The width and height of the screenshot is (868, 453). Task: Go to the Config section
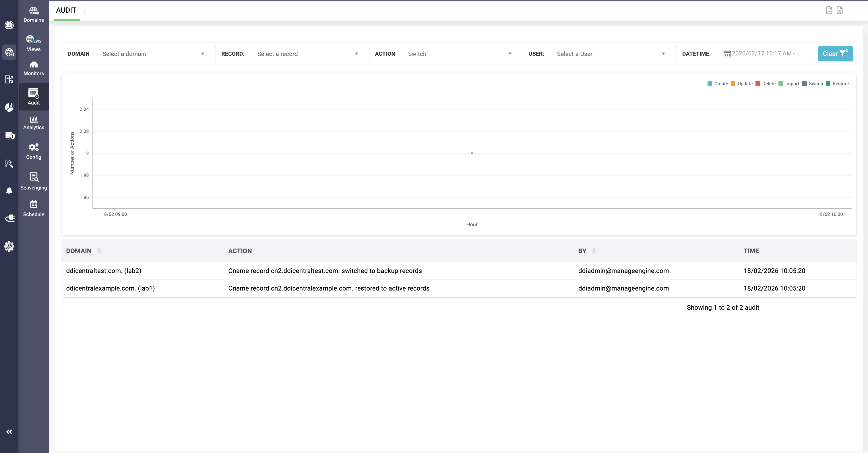pos(33,151)
